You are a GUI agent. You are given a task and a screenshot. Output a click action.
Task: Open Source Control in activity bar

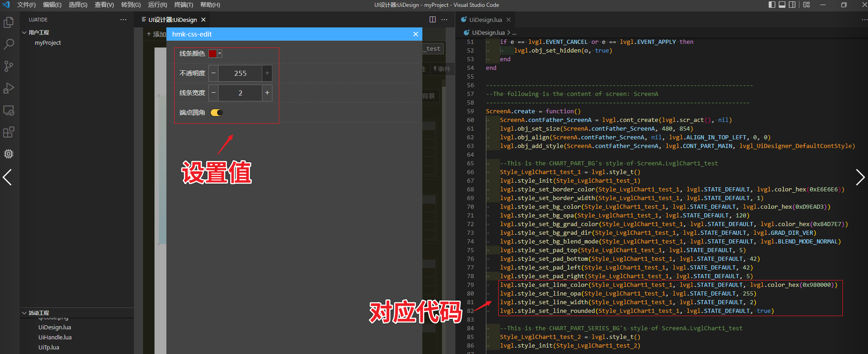[9, 66]
